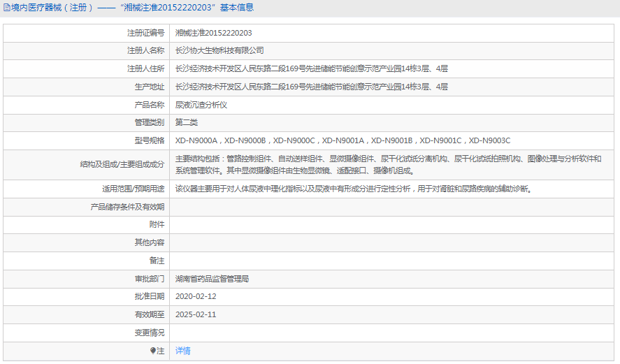
Task: Click the 产品名称 row label
Action: [150, 105]
